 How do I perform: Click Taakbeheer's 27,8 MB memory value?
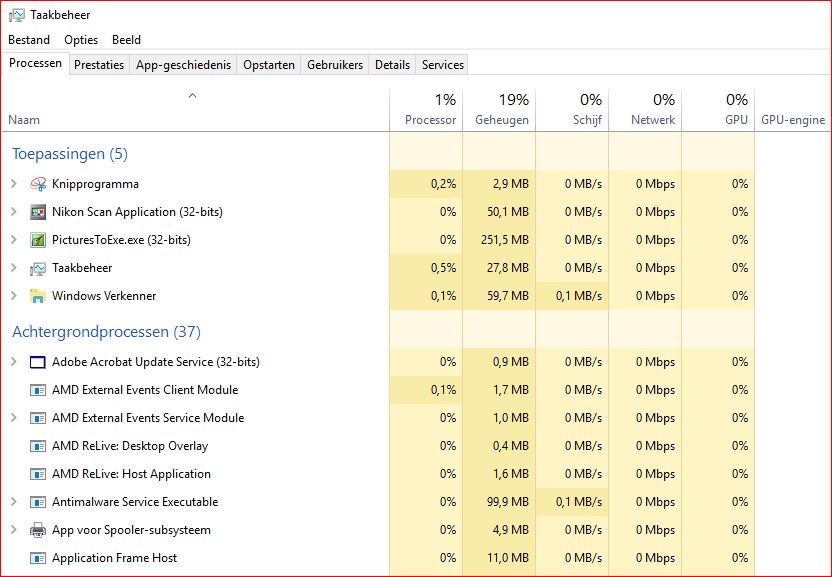508,268
